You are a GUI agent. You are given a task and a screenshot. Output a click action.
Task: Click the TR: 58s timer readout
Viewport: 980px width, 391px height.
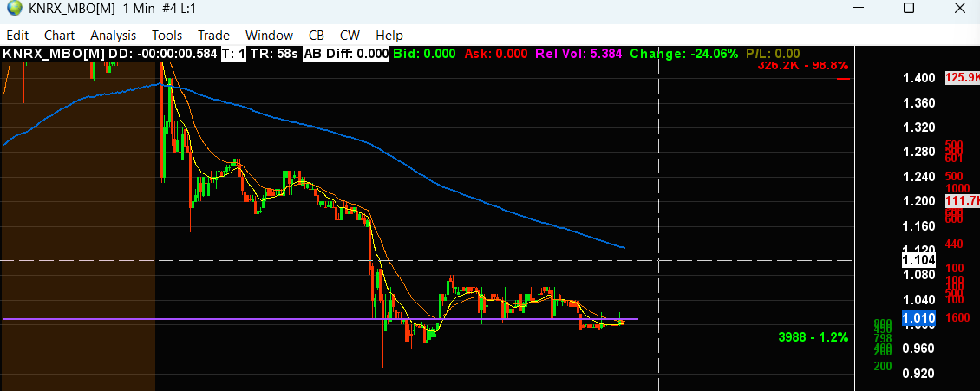point(274,54)
